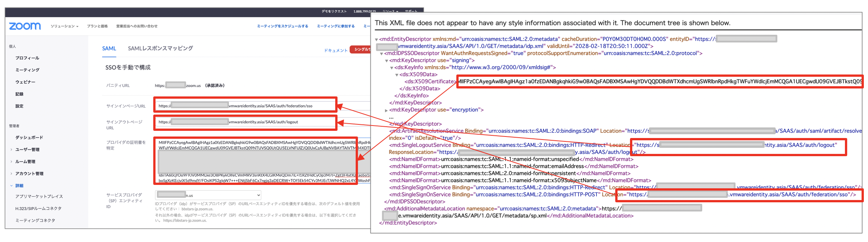Click the ds:X509Certificate value starting MIIFPz
The height and width of the screenshot is (242, 868).
pos(660,81)
